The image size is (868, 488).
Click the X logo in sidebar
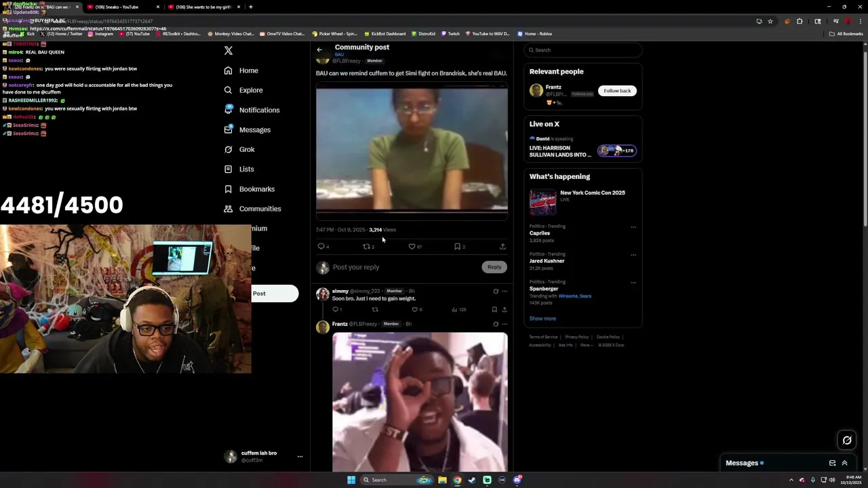229,51
